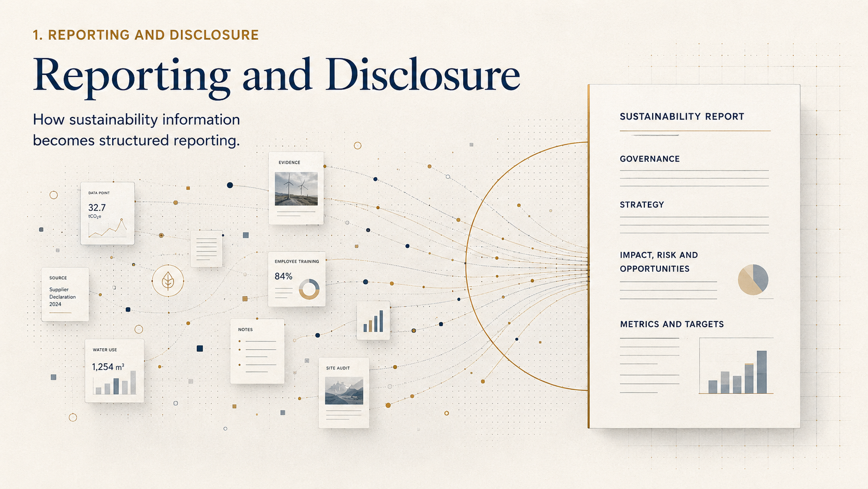Select the "SUSTAINABILITY REPORT" heading
The height and width of the screenshot is (489, 868).
(x=682, y=116)
